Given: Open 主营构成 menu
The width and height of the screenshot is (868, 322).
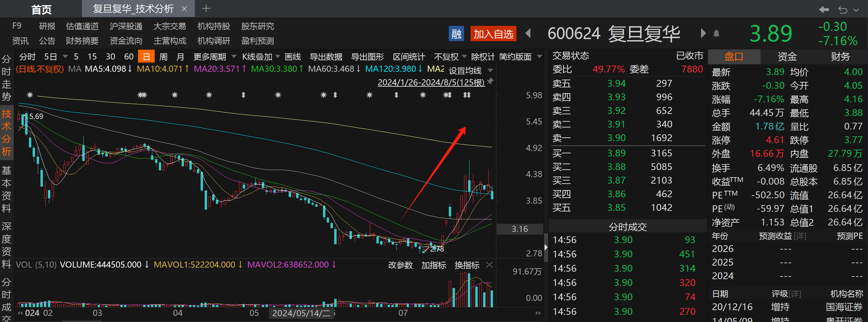Looking at the screenshot, I should [x=170, y=41].
